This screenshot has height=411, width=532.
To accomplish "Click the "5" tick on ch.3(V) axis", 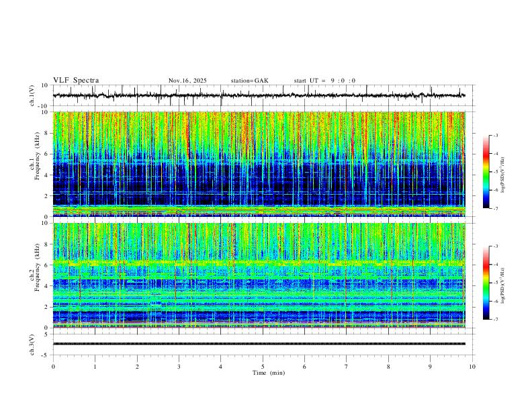I will [46, 334].
